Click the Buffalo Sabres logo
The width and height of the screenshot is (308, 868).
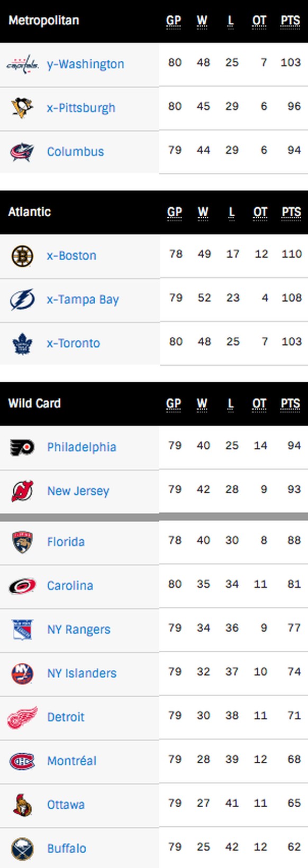[x=22, y=848]
